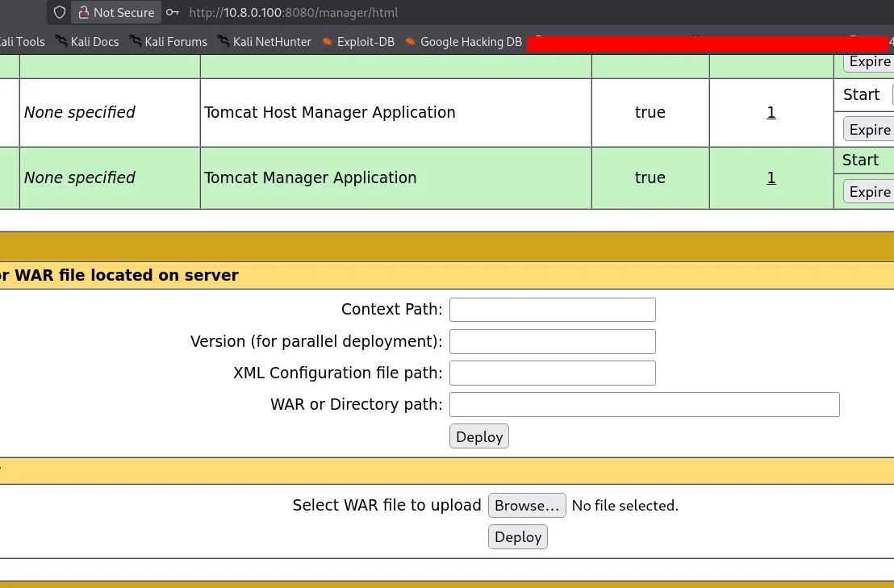Click None specified in Host Manager row
Screen dimensions: 894x588
tap(79, 112)
